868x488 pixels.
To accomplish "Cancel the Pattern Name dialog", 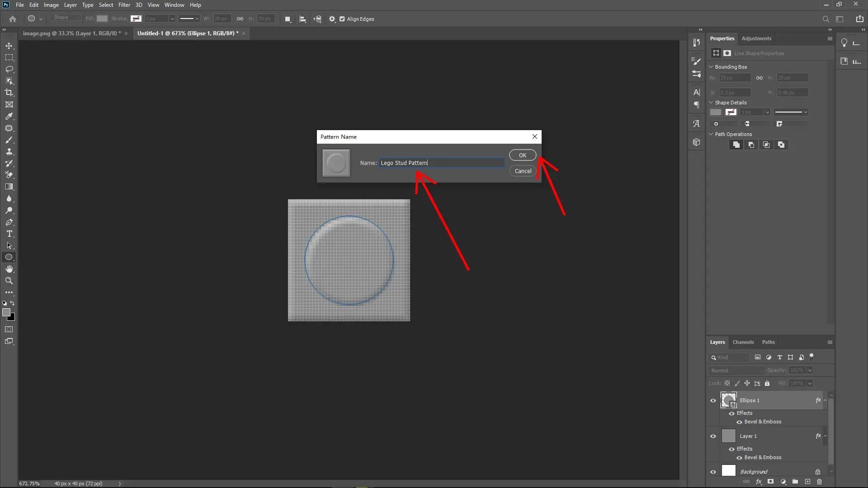I will [523, 171].
